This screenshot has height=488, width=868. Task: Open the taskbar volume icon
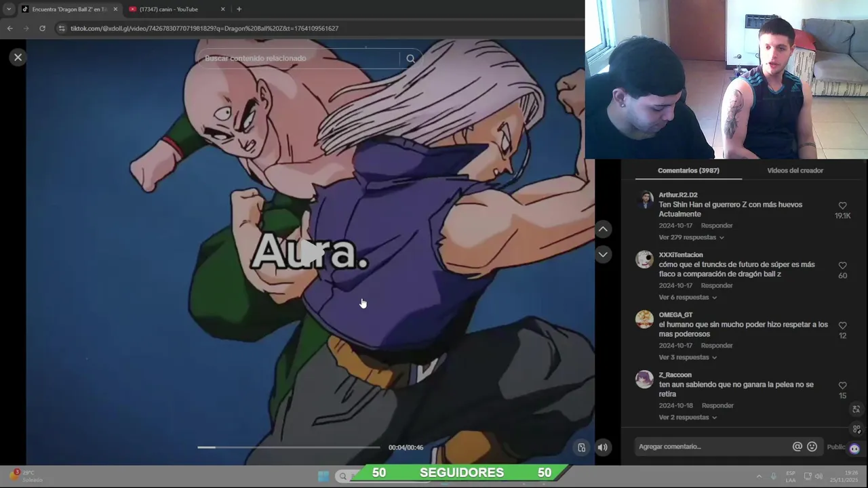[818, 476]
